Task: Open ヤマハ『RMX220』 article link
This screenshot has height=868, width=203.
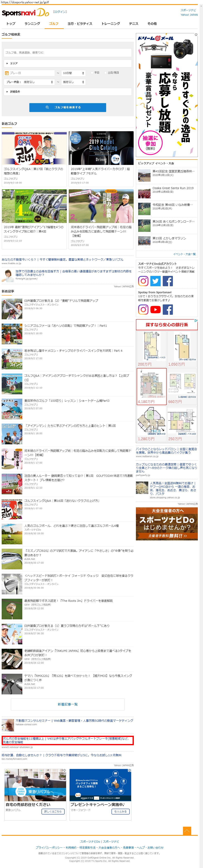Action: point(78,678)
